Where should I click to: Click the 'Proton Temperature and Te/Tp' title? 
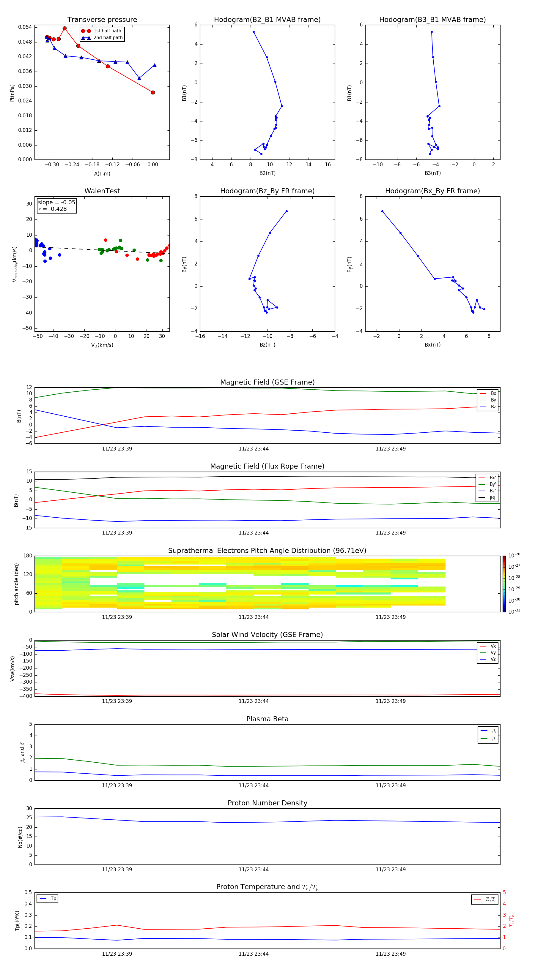(x=267, y=887)
